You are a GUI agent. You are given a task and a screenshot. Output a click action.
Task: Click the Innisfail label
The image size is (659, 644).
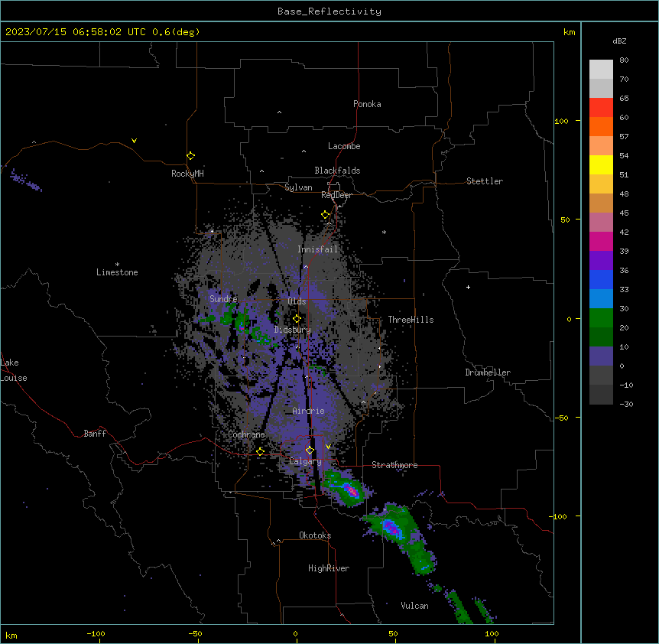[317, 249]
